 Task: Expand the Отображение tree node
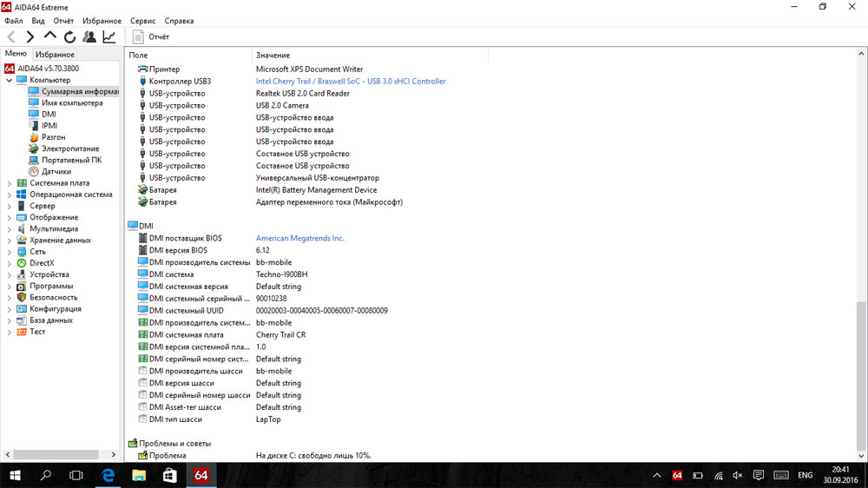click(x=9, y=218)
